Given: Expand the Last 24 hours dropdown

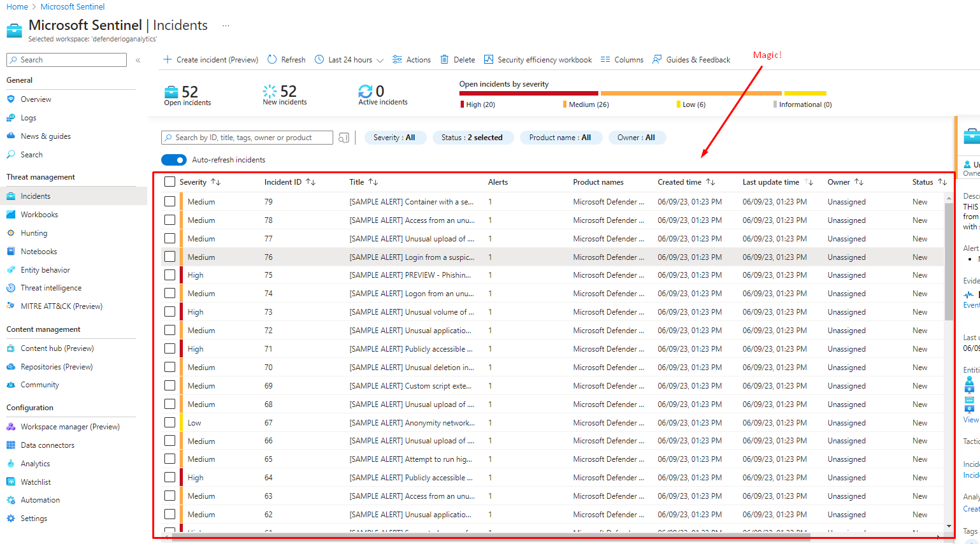Looking at the screenshot, I should 380,60.
